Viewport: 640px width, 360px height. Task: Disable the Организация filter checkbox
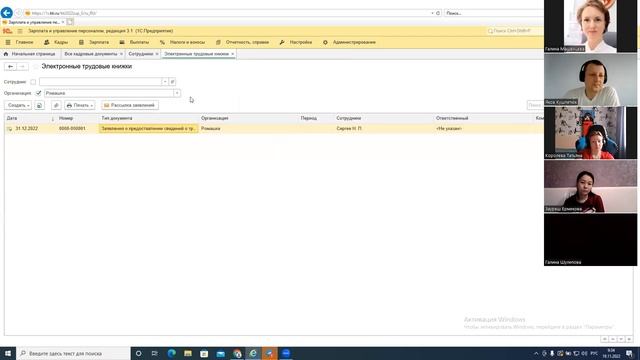38,93
